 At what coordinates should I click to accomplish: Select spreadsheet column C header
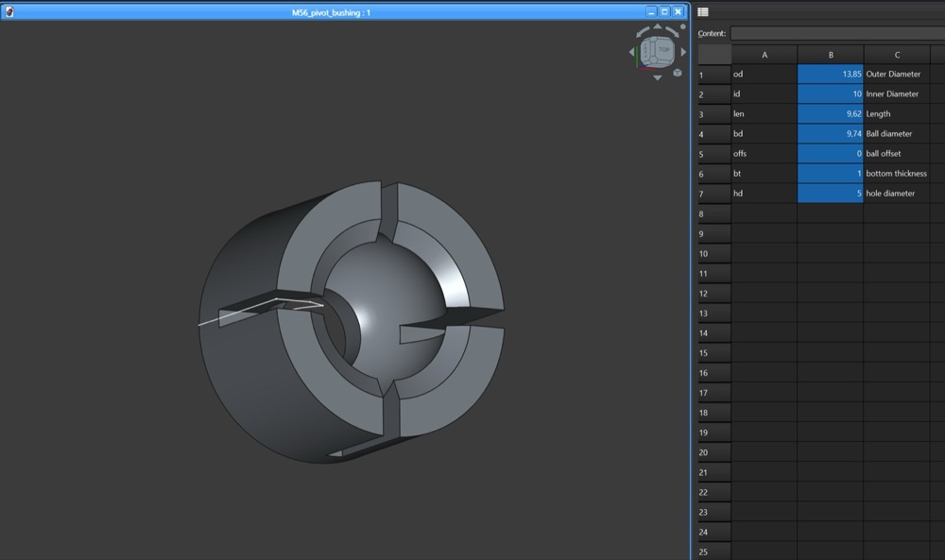897,55
